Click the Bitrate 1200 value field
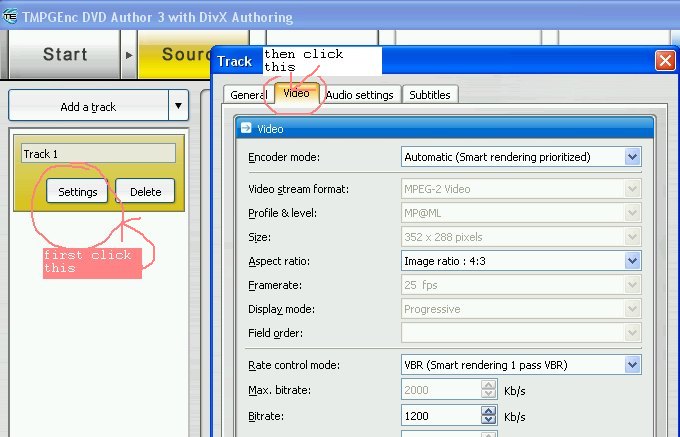 [441, 415]
